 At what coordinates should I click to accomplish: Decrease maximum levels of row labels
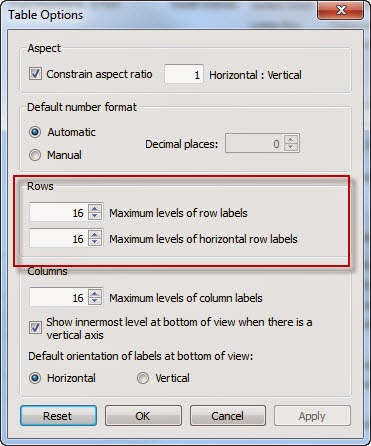tap(95, 216)
